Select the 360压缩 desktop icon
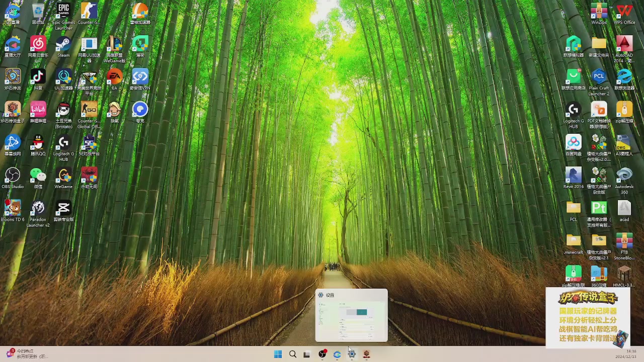644x362 pixels. (x=599, y=276)
